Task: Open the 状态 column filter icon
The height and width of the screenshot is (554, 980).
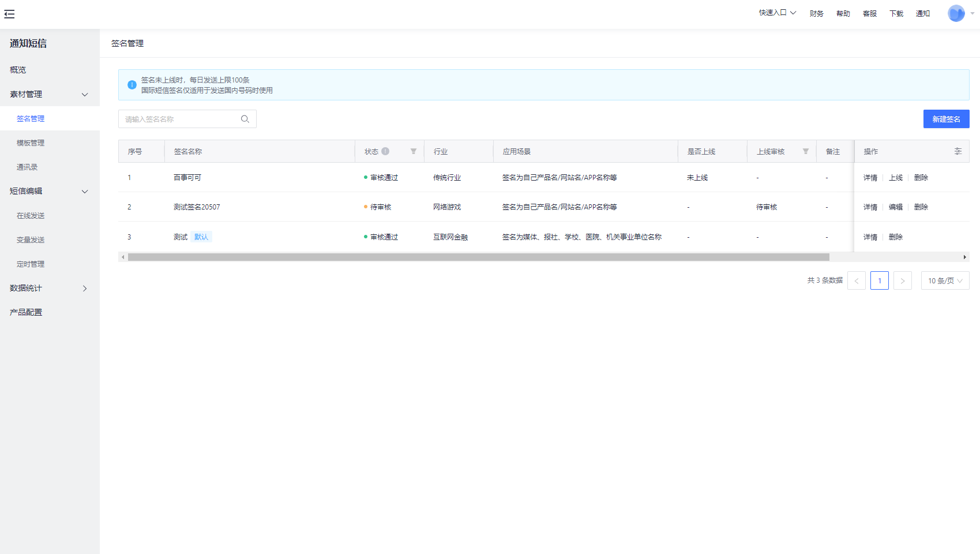Action: 414,151
